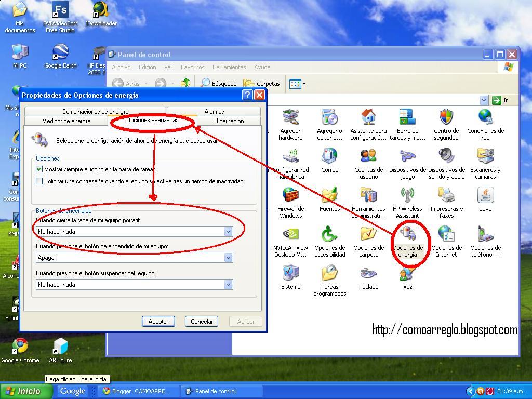532x399 pixels.
Task: Open Asistente para configuración de red icon
Action: (x=368, y=117)
